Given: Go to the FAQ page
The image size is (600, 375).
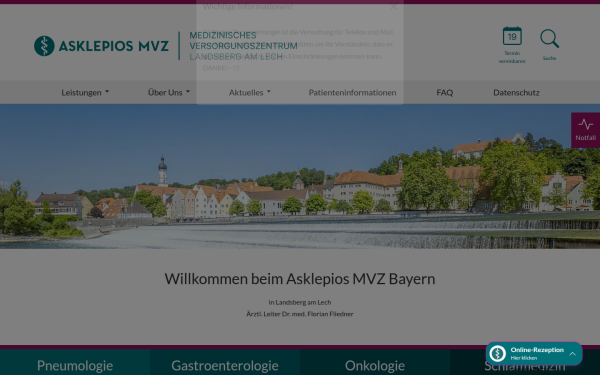Looking at the screenshot, I should coord(445,92).
